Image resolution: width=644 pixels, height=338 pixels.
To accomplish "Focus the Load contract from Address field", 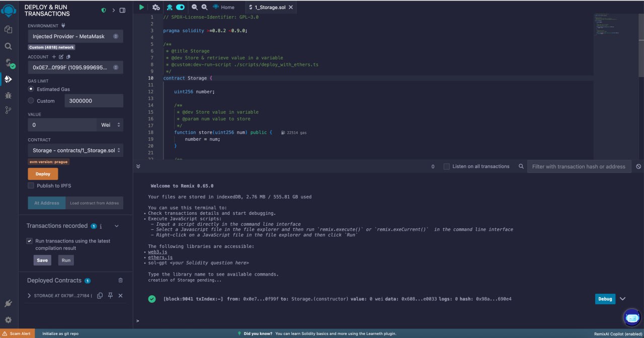I will pyautogui.click(x=95, y=203).
